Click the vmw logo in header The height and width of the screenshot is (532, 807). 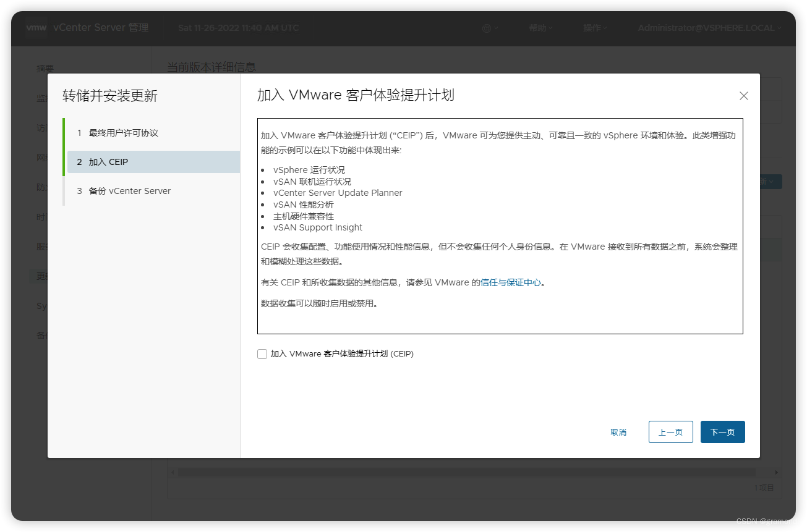coord(36,28)
